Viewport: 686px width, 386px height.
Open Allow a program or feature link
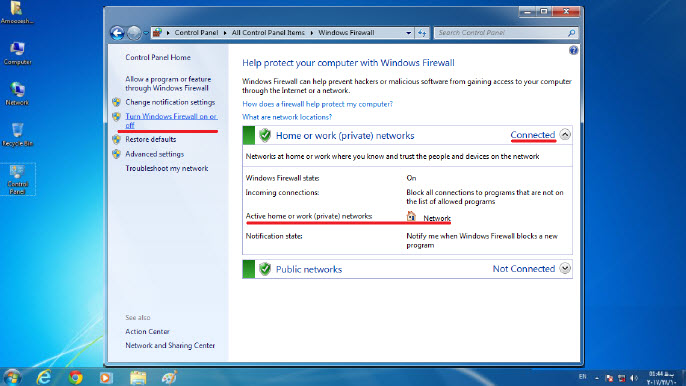point(168,84)
